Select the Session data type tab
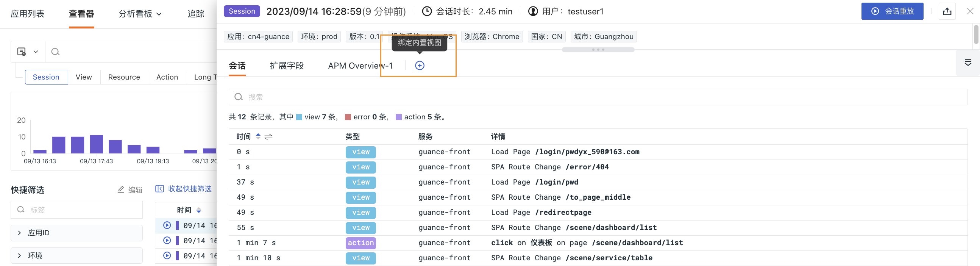 tap(47, 77)
